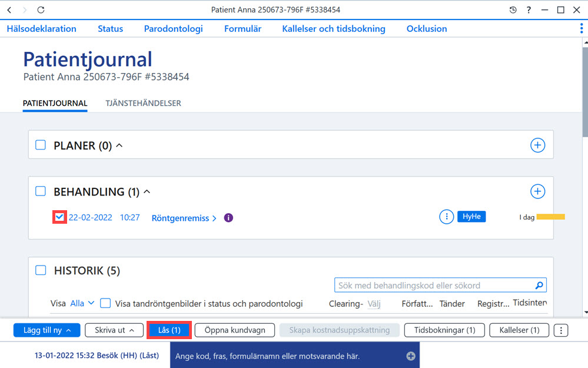
Task: Click the search magnifier in the Historik field
Action: 539,286
